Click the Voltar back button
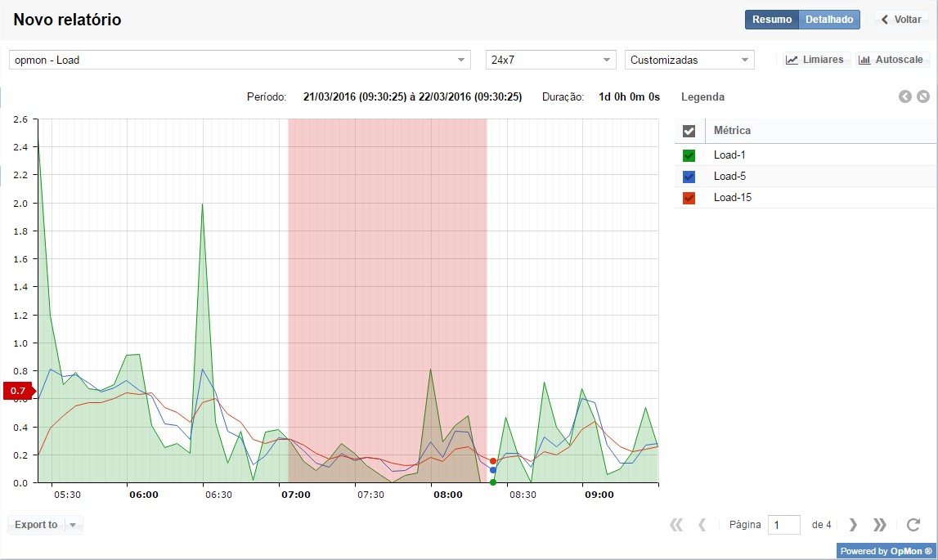This screenshot has height=560, width=938. (x=901, y=20)
